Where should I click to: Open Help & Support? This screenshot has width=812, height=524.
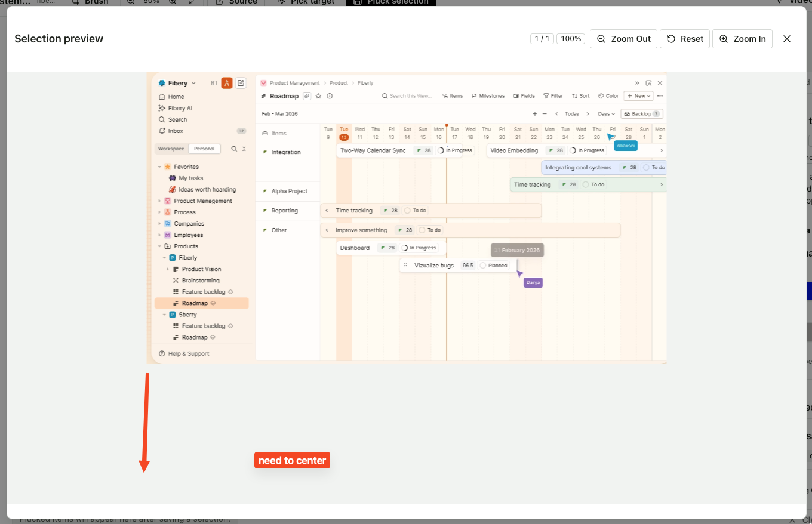point(184,353)
